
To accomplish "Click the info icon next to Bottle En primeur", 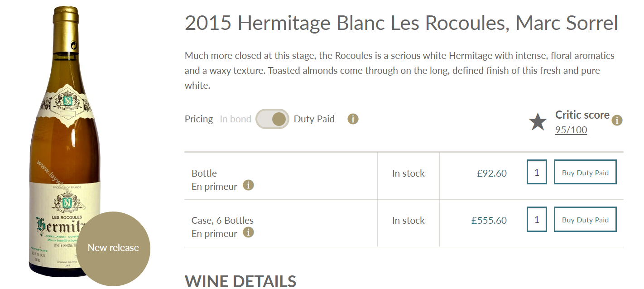I will (248, 185).
